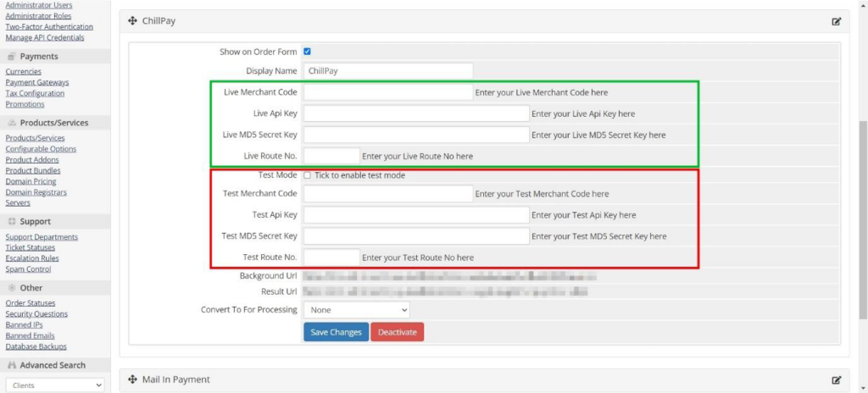Open the Domain Registrars link
Image resolution: width=868 pixels, height=393 pixels.
[x=36, y=192]
